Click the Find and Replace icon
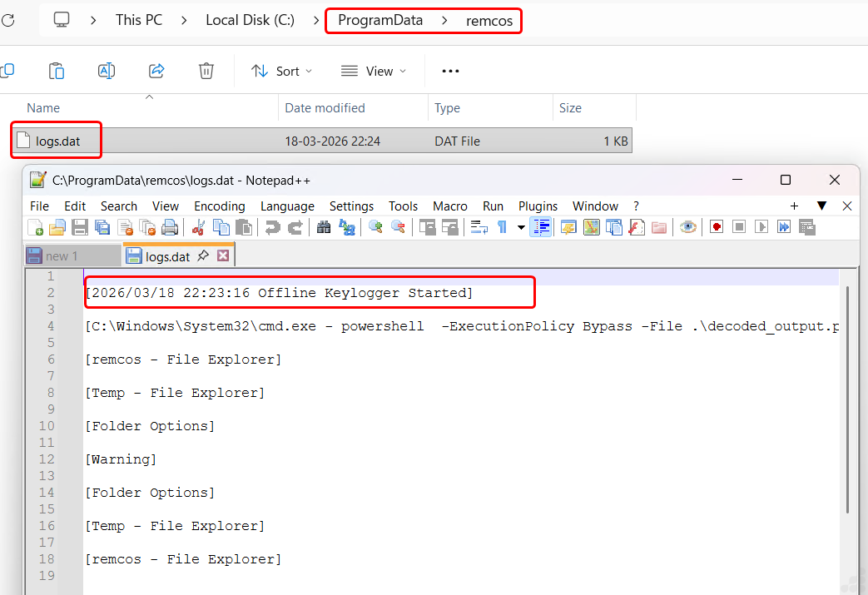Viewport: 868px width, 595px height. (x=347, y=227)
